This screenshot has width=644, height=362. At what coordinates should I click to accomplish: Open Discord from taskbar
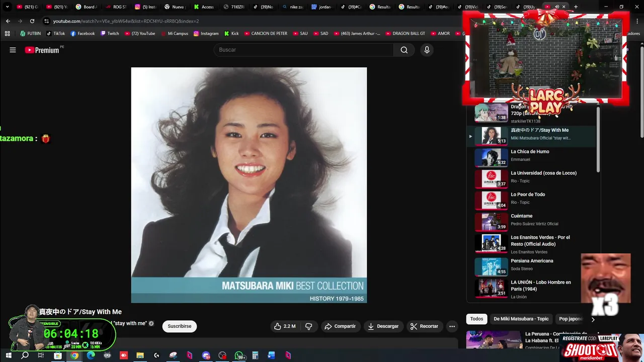[206, 355]
